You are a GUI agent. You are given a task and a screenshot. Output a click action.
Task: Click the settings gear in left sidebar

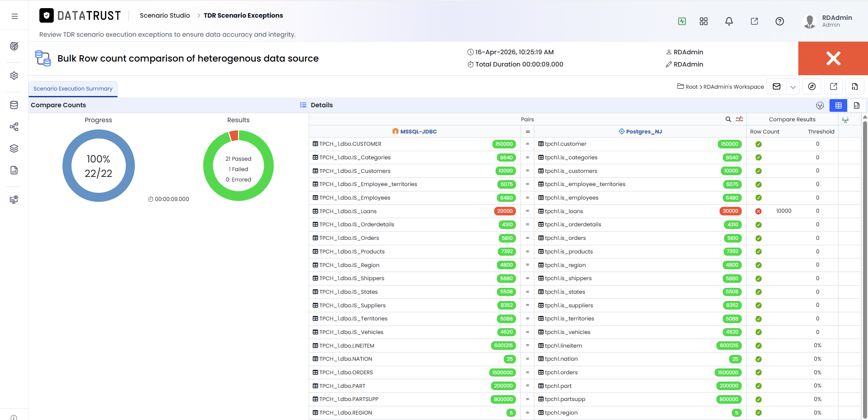coord(14,76)
